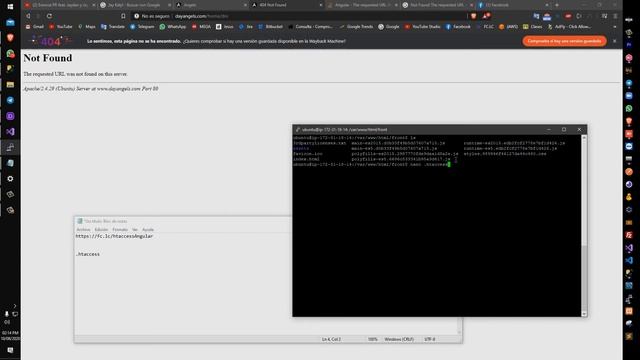Expand bookmarks bar overflow chevron
Screen dimensions: 640x360
[x=615, y=27]
